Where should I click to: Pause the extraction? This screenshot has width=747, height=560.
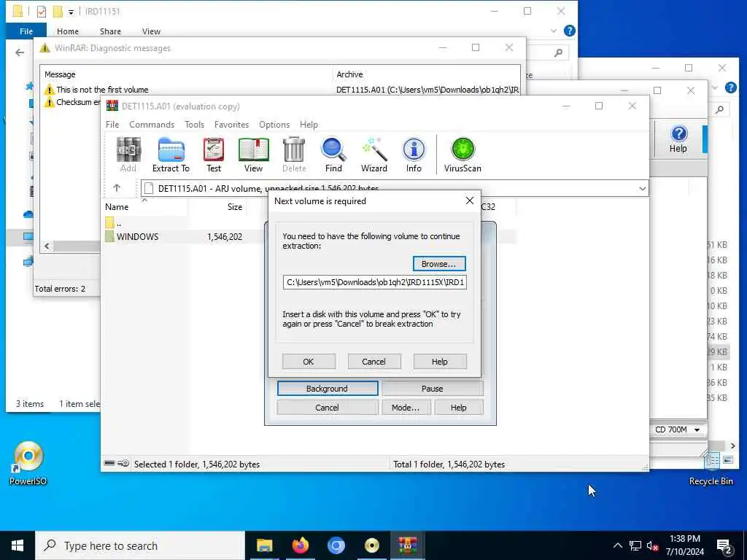point(432,389)
